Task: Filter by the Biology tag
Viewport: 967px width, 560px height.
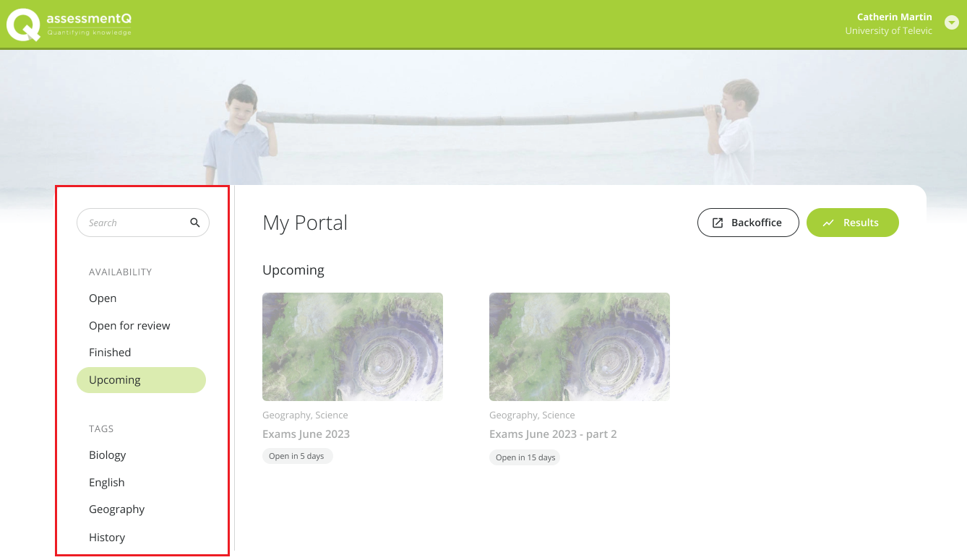Action: (x=108, y=455)
